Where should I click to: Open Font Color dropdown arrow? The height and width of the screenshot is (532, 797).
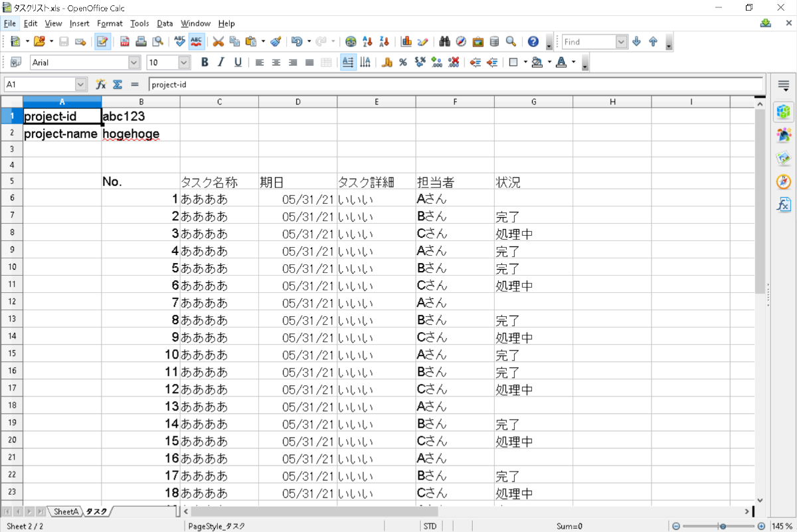pyautogui.click(x=573, y=62)
